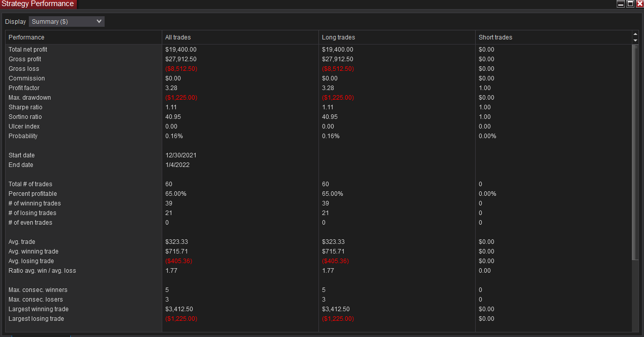This screenshot has width=644, height=337.
Task: Select the Performance column header
Action: [26, 37]
